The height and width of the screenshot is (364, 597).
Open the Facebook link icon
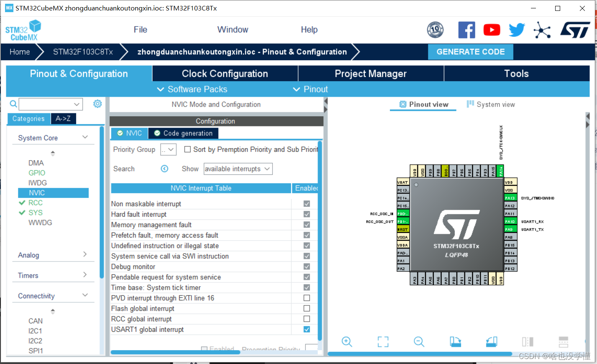point(466,30)
